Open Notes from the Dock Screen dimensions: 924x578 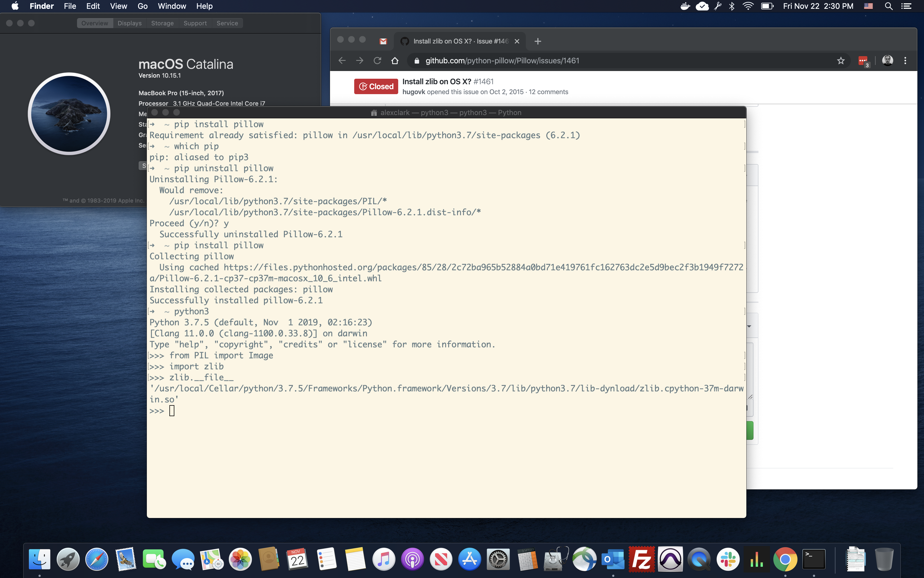click(x=355, y=559)
